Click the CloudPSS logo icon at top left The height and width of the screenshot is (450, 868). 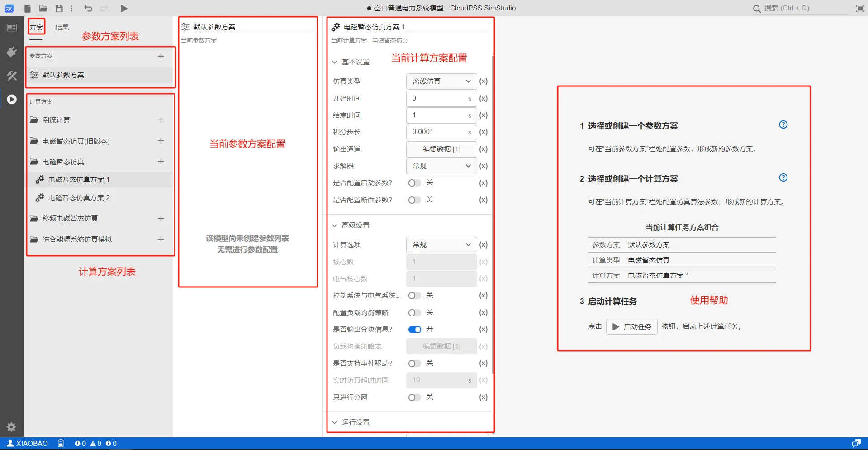[9, 8]
